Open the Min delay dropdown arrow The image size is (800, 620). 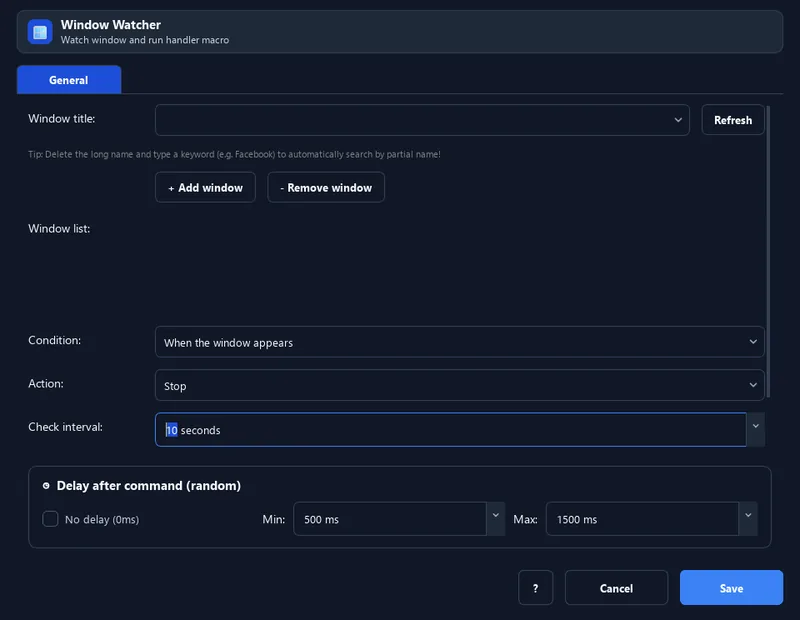(x=495, y=517)
